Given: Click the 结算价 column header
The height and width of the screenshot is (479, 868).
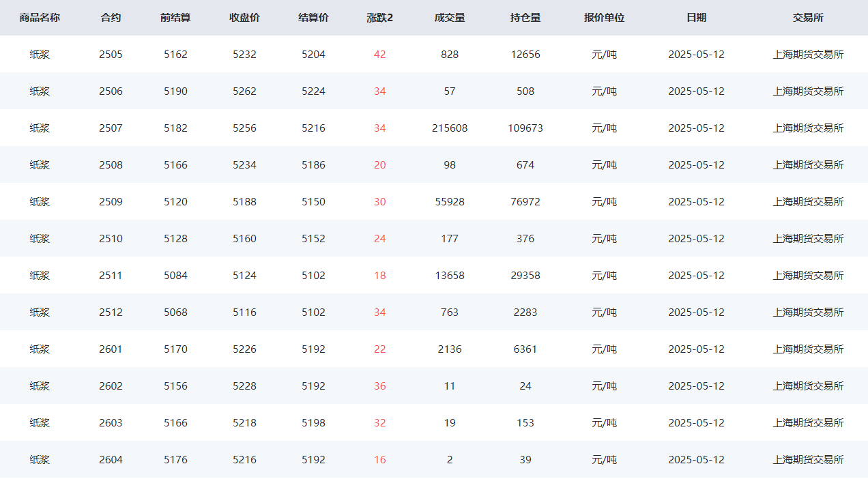Looking at the screenshot, I should click(313, 18).
